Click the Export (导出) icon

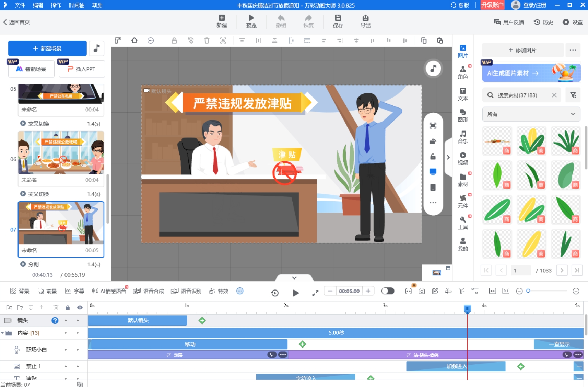coord(365,18)
